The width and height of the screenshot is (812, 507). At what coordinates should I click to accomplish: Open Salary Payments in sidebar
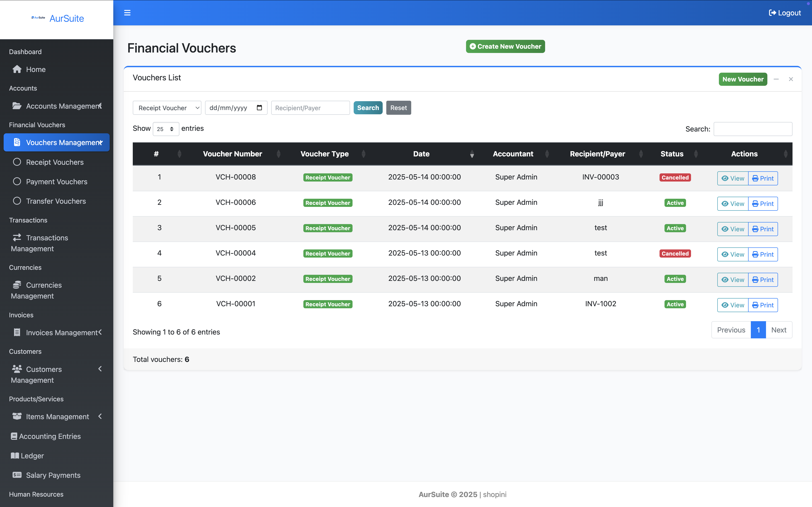tap(53, 475)
